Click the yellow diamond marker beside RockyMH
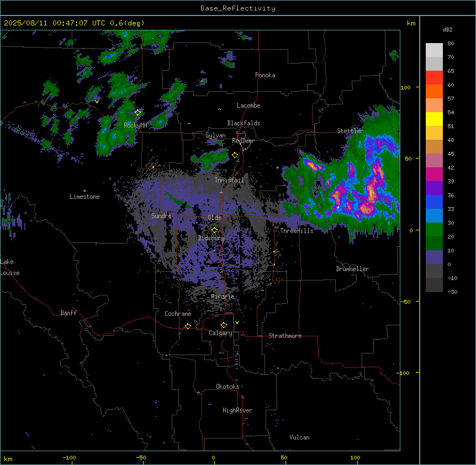The height and width of the screenshot is (465, 476). coord(138,113)
